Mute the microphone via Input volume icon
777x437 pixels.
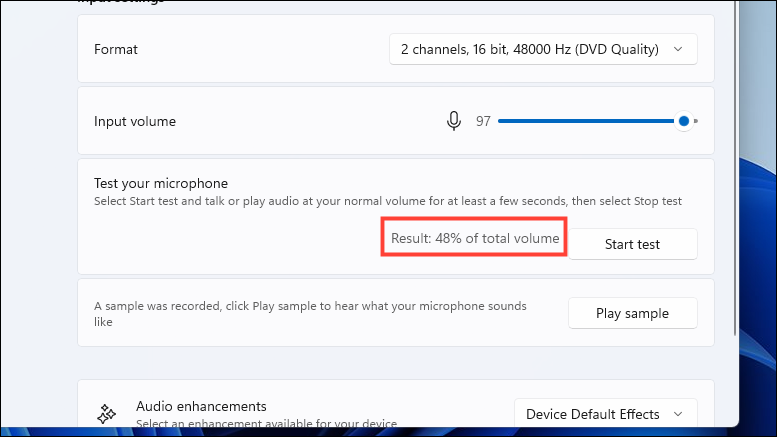454,121
